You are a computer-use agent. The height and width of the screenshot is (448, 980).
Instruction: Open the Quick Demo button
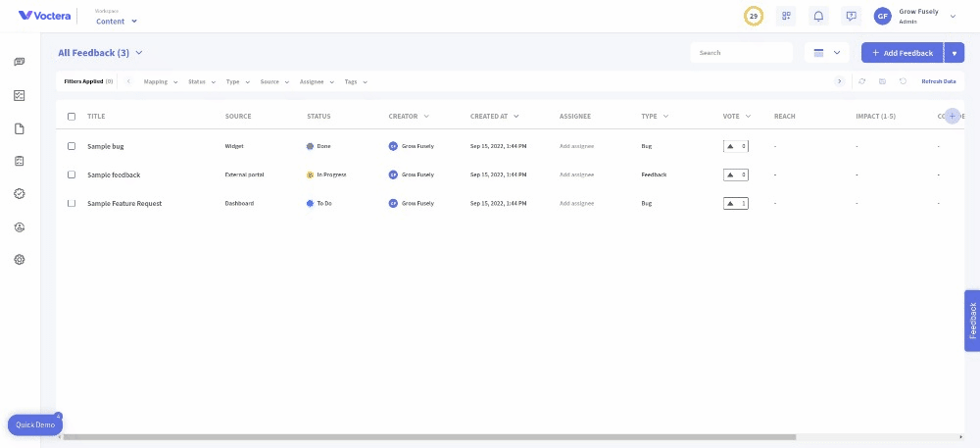(35, 424)
